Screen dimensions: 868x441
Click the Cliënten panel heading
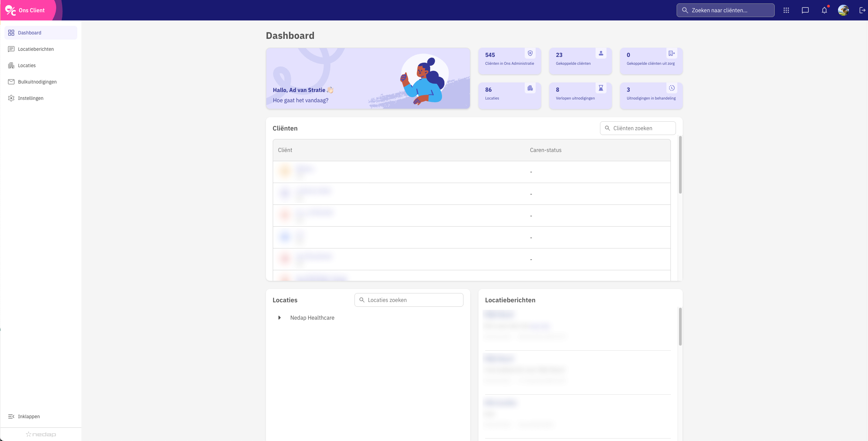click(285, 128)
